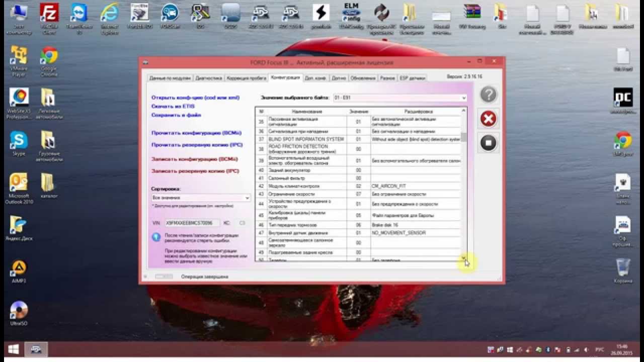Open TeamViewer desktop icon
Viewport: 644px width, 362px height.
[79, 19]
